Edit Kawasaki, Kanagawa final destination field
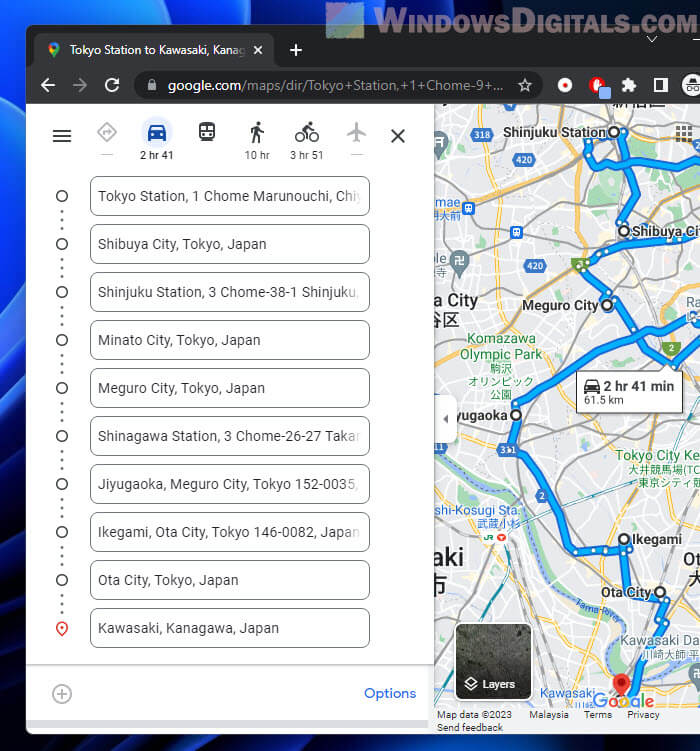The height and width of the screenshot is (751, 700). [x=230, y=628]
